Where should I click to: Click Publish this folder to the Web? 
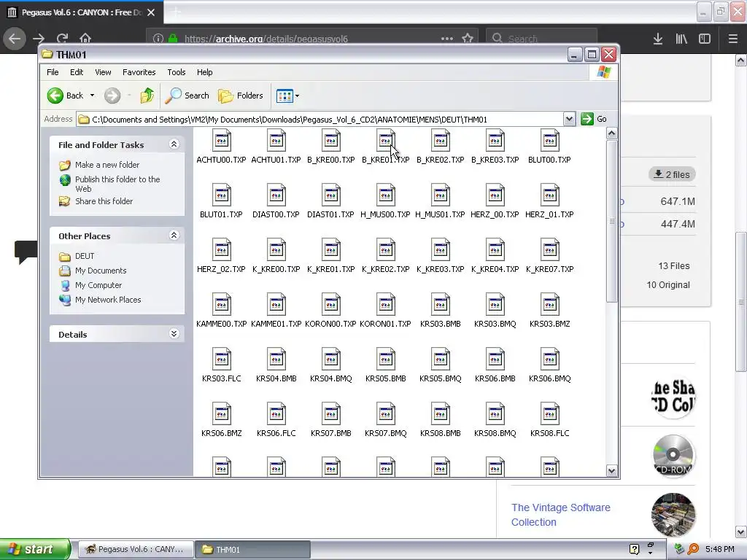[117, 184]
